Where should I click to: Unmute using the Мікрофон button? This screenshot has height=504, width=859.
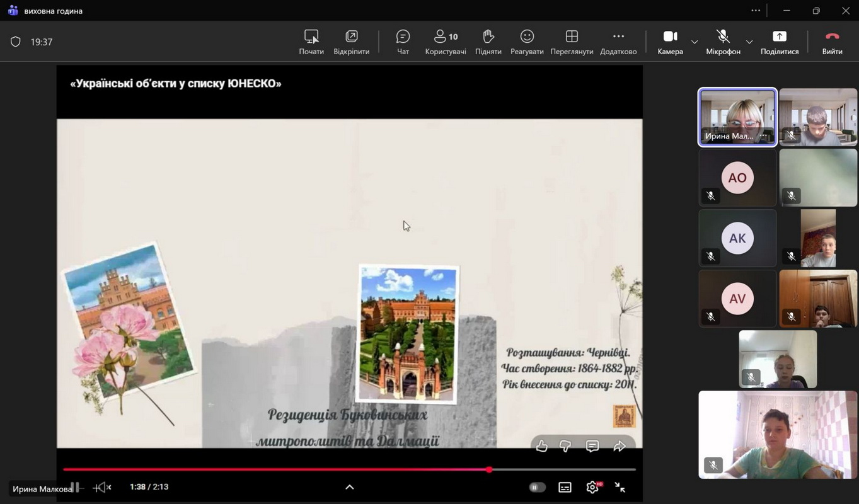coord(723,42)
